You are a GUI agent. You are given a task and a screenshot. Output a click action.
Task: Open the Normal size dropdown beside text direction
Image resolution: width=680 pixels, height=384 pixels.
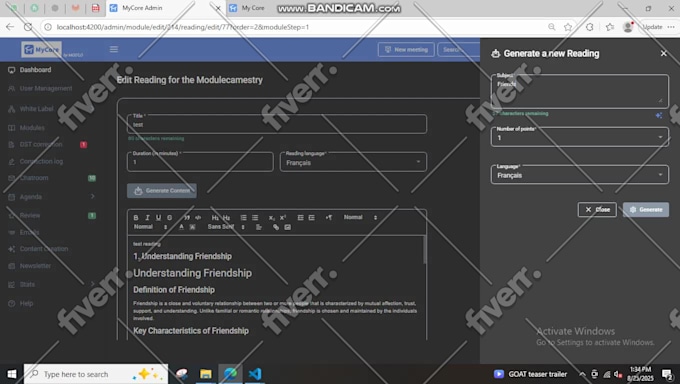tap(360, 217)
